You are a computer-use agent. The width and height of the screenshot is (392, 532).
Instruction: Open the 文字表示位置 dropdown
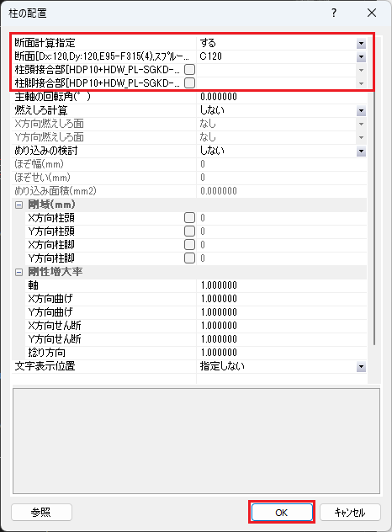coord(361,367)
